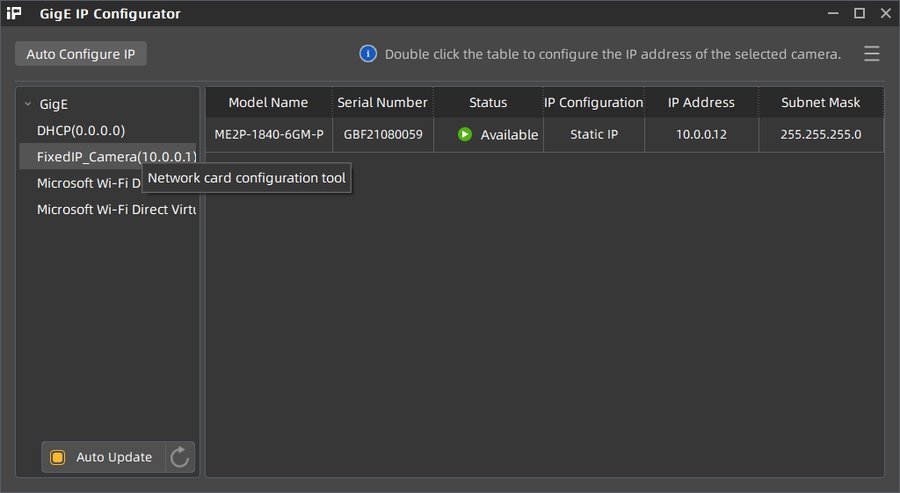Select DHCP(0.0.0.0) network adapter

click(x=81, y=130)
